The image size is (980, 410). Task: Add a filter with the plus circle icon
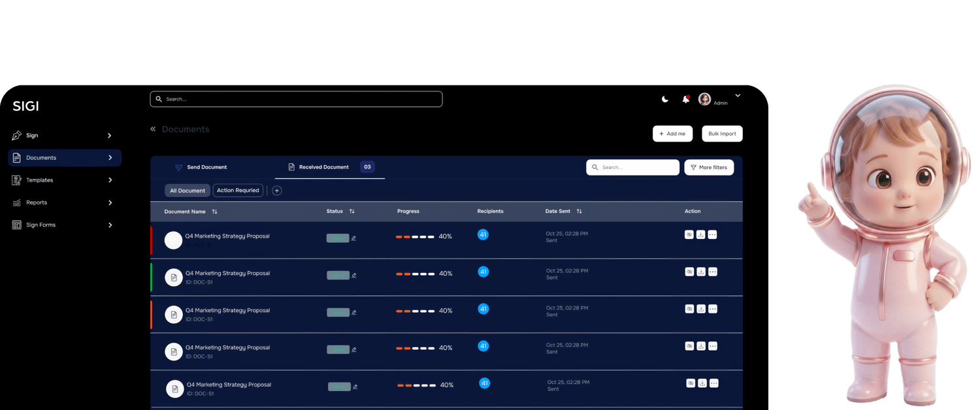pos(277,191)
